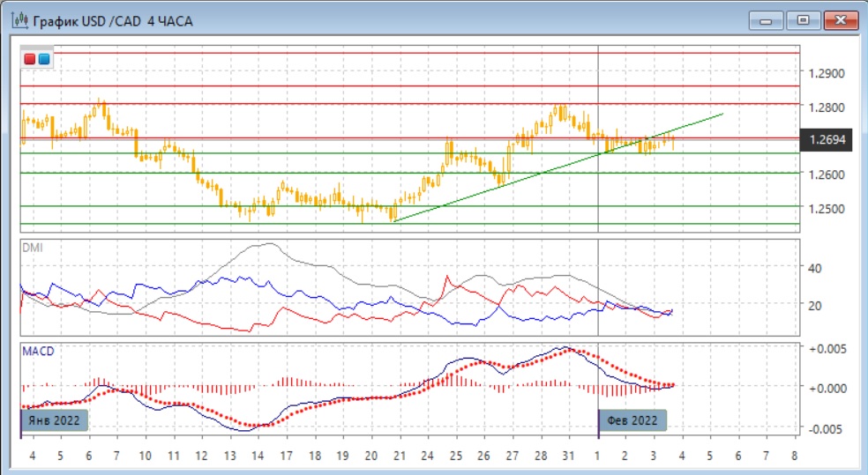Select the Фев 2022 month marker
Image resolution: width=868 pixels, height=475 pixels.
pos(633,420)
